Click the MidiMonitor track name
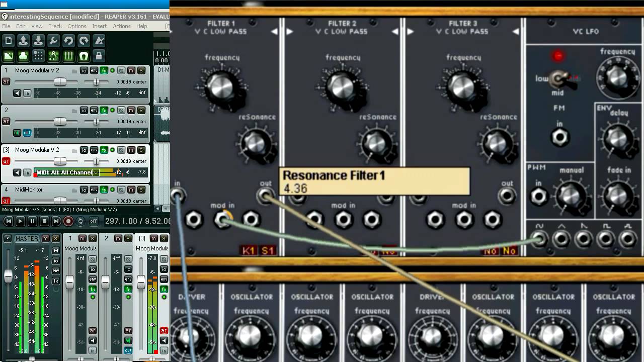 click(29, 190)
